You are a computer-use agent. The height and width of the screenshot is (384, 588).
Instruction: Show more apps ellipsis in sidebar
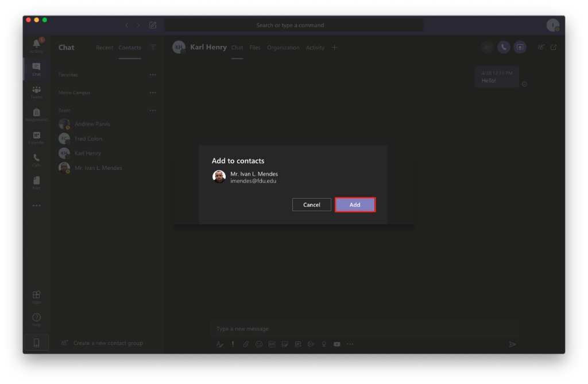click(36, 205)
